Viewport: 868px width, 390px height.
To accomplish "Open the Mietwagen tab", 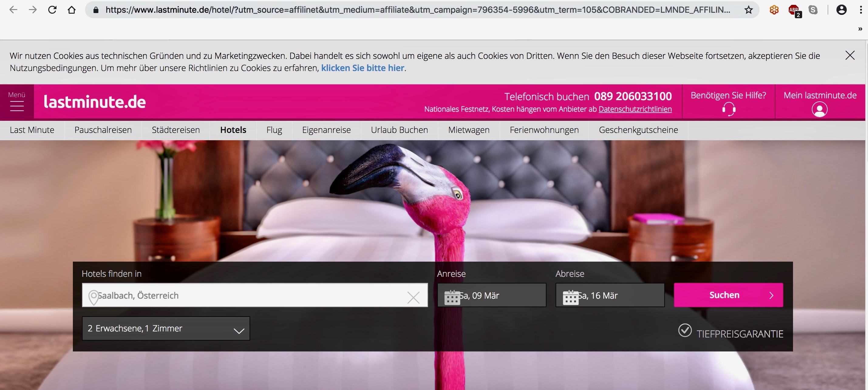I will [469, 130].
